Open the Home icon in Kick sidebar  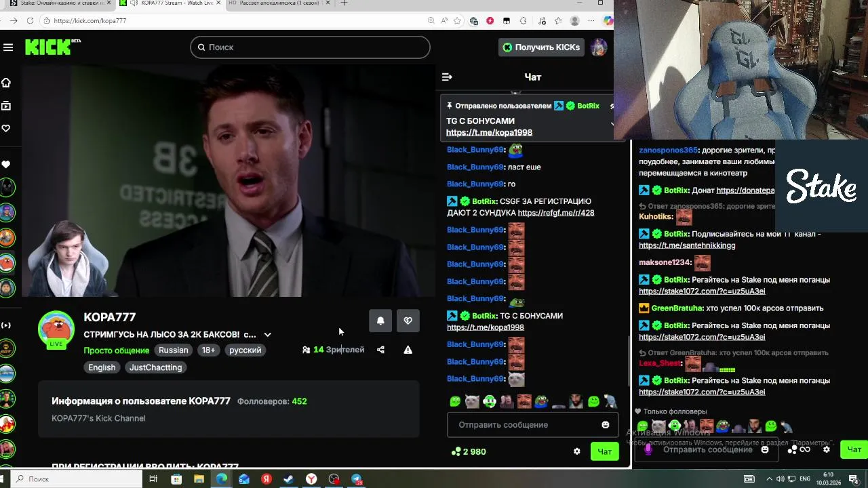click(6, 83)
